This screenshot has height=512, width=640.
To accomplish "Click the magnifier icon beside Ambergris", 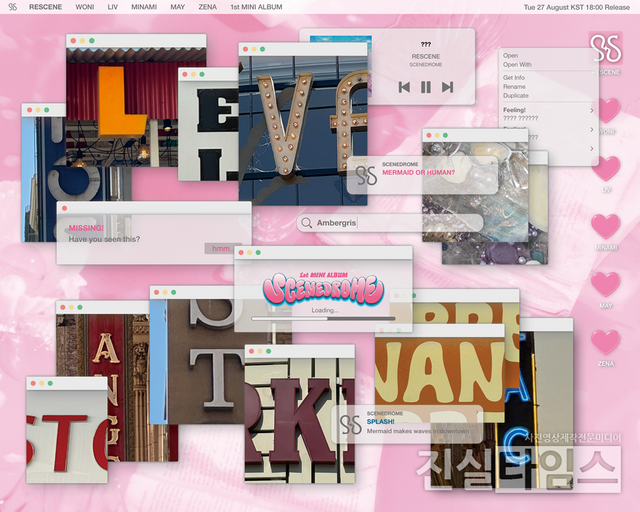I will pos(306,224).
